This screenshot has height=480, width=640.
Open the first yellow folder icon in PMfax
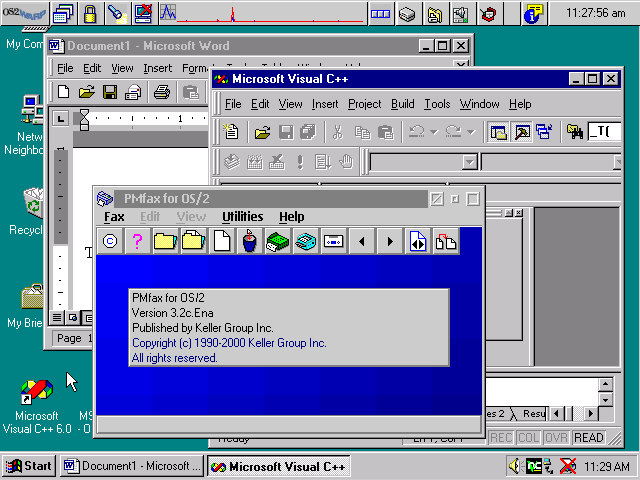(x=165, y=241)
